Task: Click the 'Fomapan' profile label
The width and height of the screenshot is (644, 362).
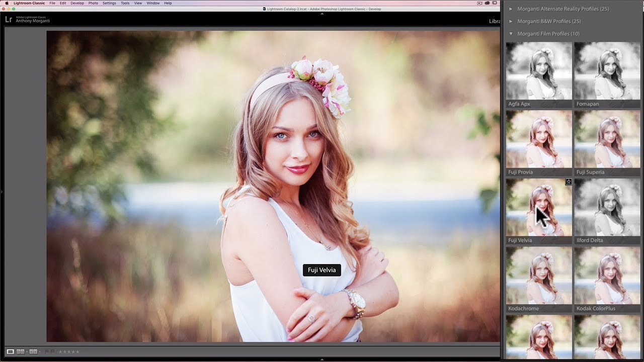Action: (x=588, y=104)
